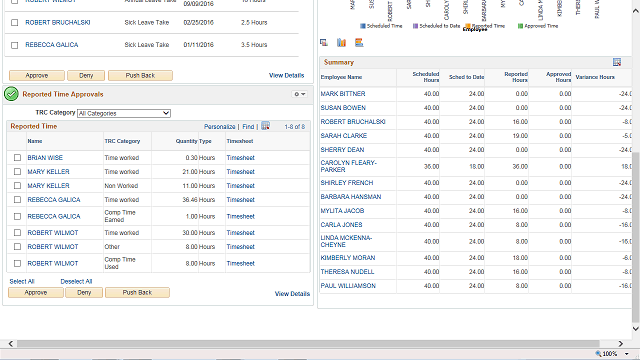Click the green checkmark Reported Time Approvals icon
Image resolution: width=640 pixels, height=360 pixels.
click(11, 94)
